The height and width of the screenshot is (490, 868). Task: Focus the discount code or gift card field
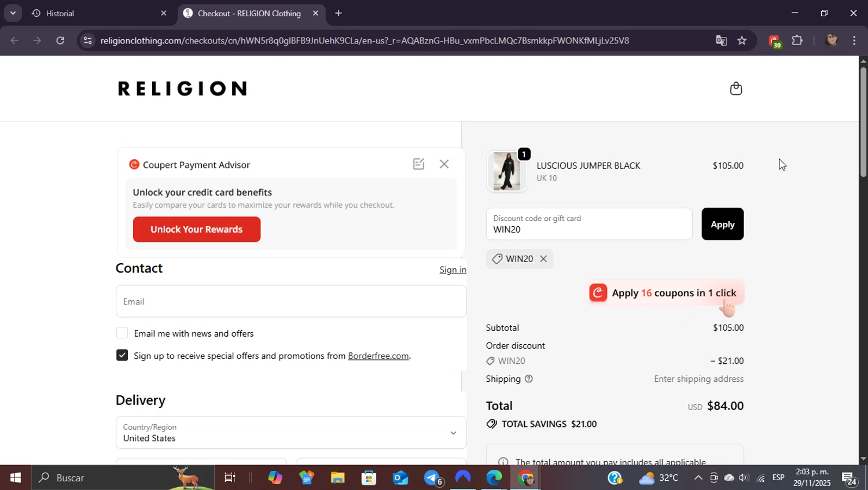(x=589, y=224)
